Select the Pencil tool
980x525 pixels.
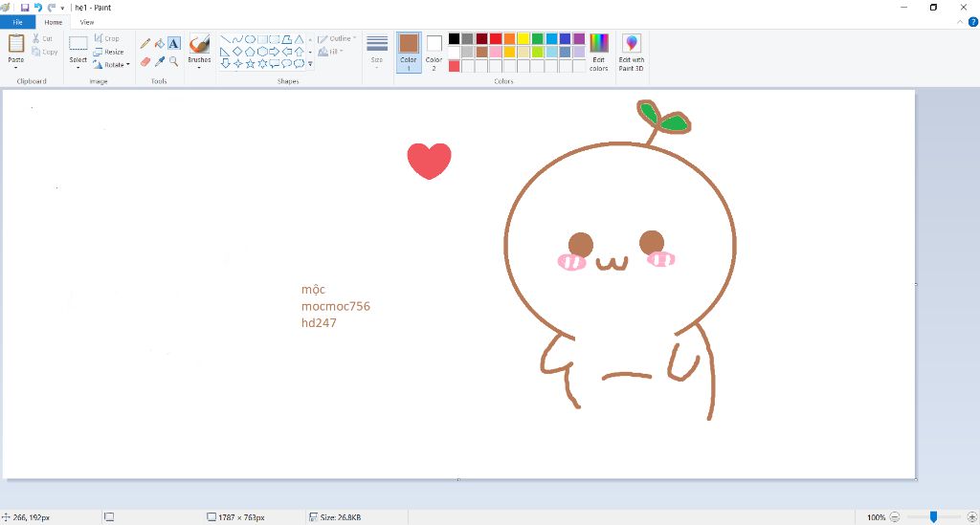pyautogui.click(x=145, y=44)
